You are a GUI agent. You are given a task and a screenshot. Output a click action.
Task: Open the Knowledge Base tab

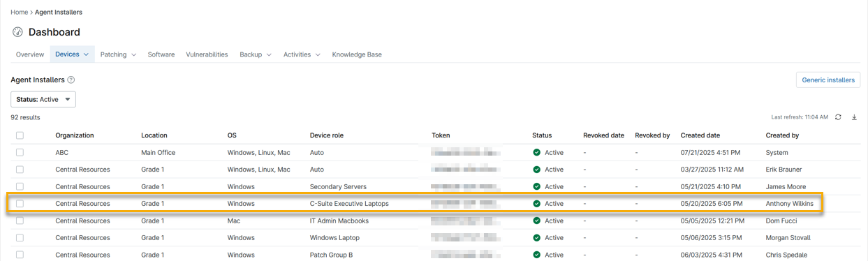point(357,54)
